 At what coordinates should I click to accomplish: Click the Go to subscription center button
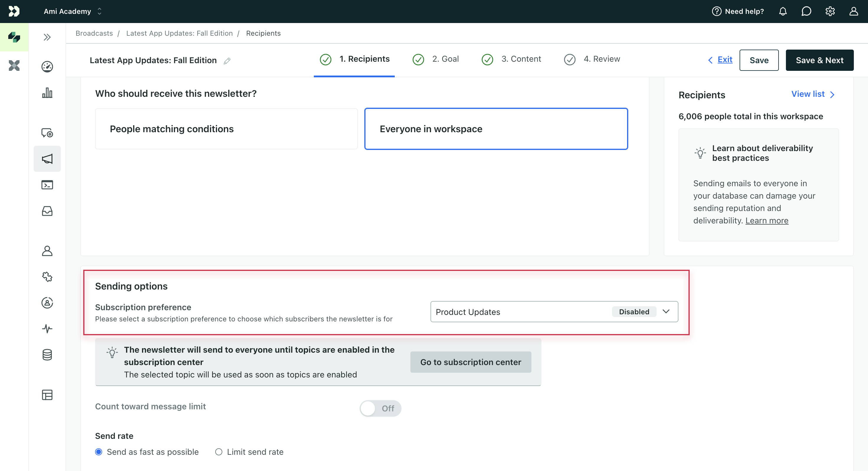coord(471,362)
